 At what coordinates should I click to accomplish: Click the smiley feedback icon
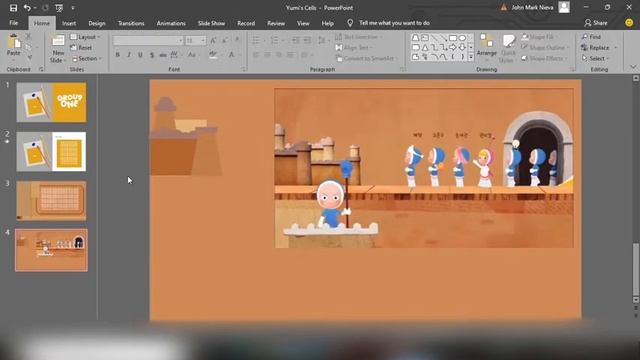[x=629, y=23]
